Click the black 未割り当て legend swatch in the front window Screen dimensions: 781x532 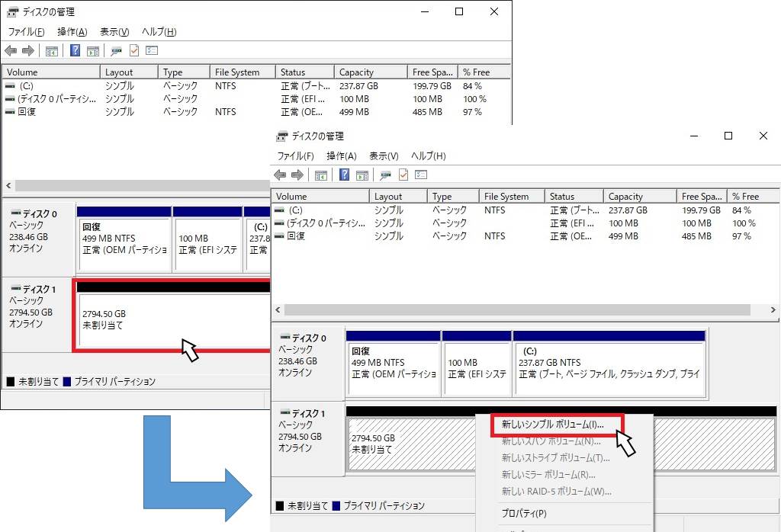tap(280, 506)
